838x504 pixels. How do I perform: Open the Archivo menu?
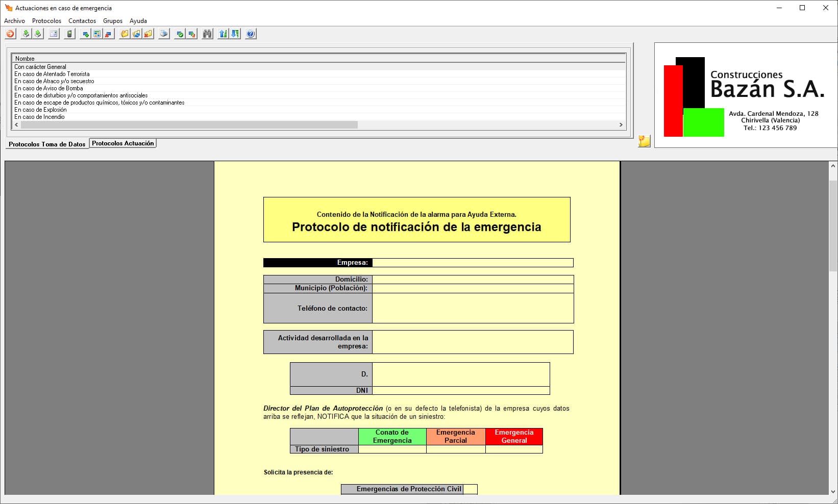[14, 21]
